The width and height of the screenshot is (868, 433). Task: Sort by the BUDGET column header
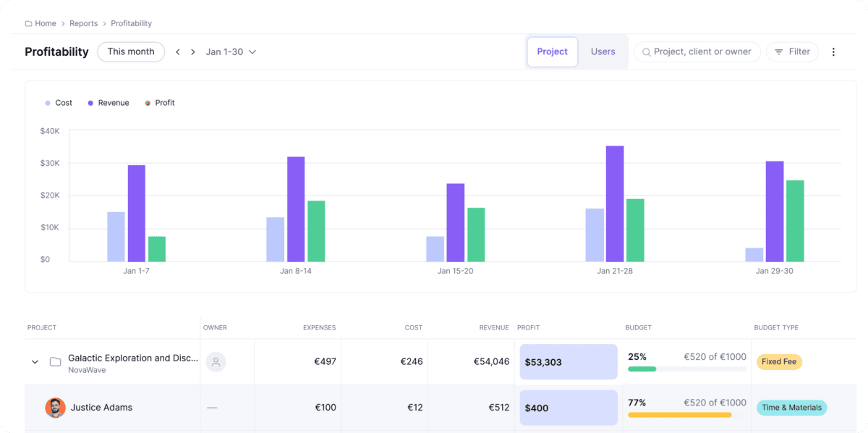click(x=639, y=328)
